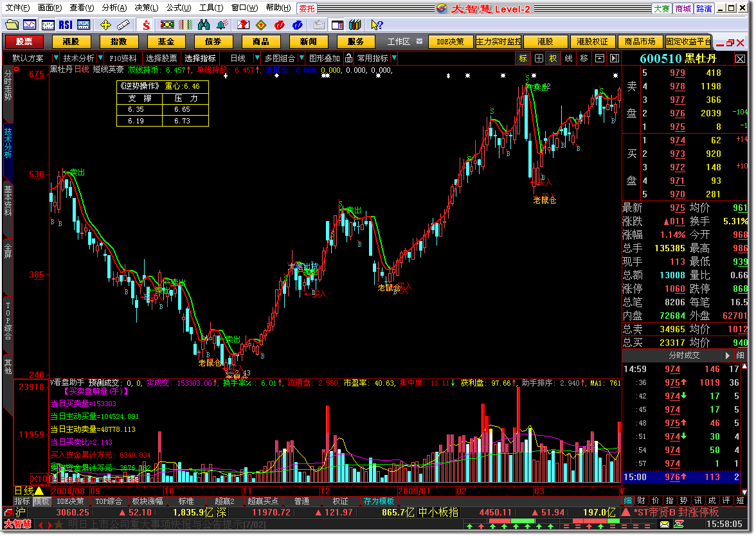Viewport: 756px width, 536px height.
Task: Open the 路演 link in title bar
Action: point(703,9)
